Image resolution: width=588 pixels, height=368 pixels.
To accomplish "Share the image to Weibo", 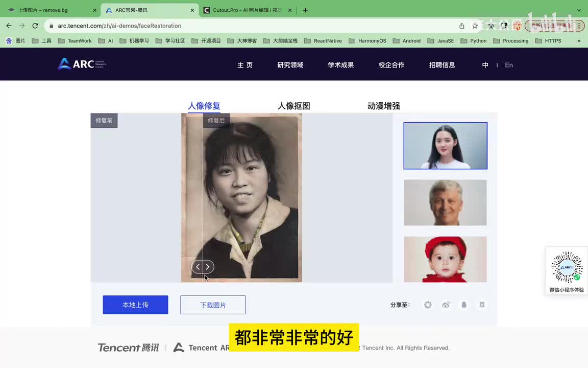I will [x=446, y=305].
